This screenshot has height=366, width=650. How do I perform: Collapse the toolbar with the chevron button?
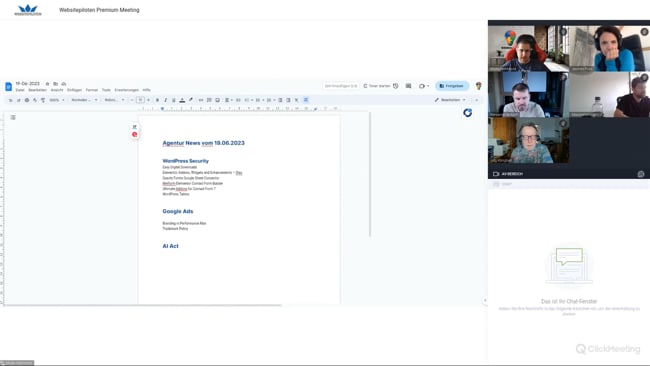[x=477, y=100]
